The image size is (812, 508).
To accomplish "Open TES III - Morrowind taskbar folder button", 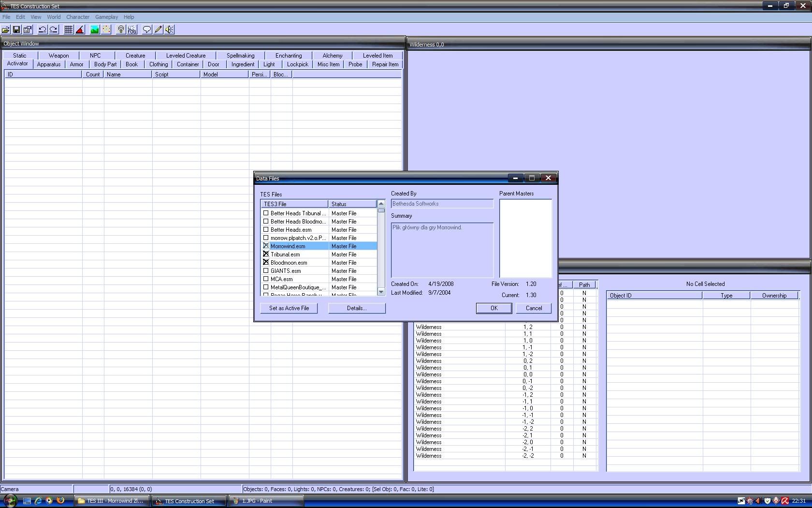I will [x=112, y=501].
